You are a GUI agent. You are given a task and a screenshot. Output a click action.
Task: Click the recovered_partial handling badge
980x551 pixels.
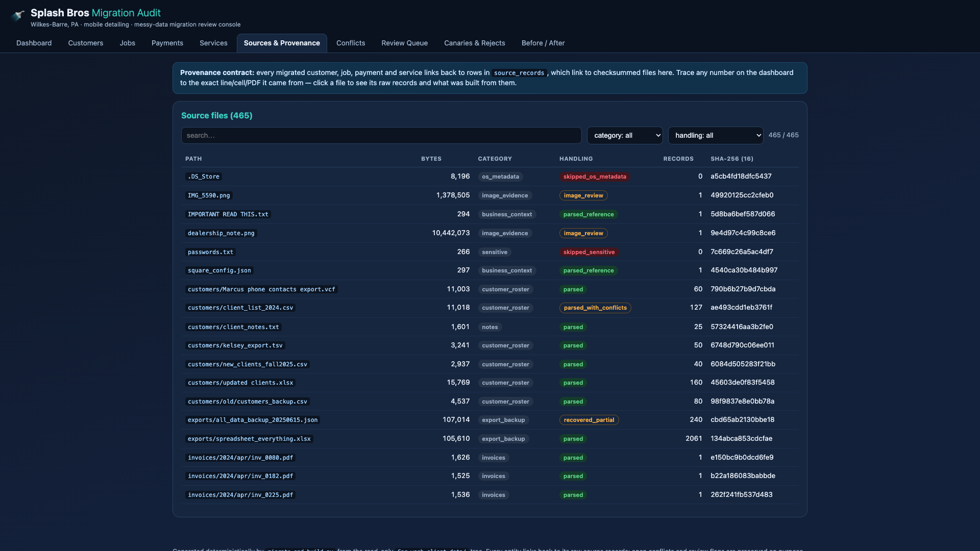589,420
